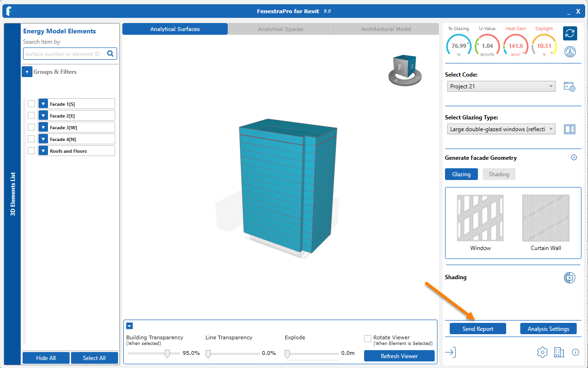588x368 pixels.
Task: Click the glazing type panel icon
Action: pyautogui.click(x=569, y=129)
